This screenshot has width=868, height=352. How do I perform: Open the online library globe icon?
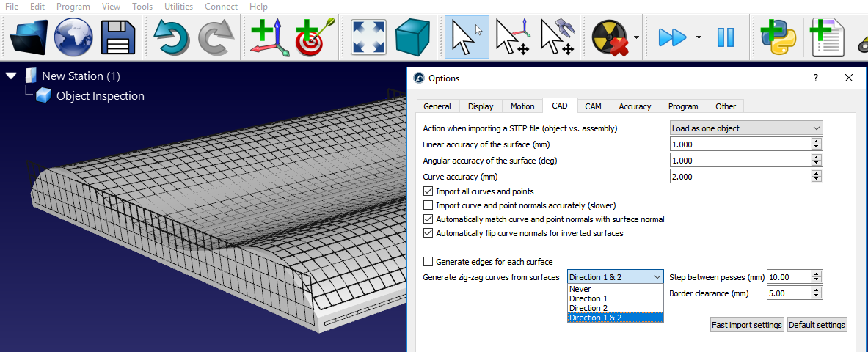tap(73, 37)
